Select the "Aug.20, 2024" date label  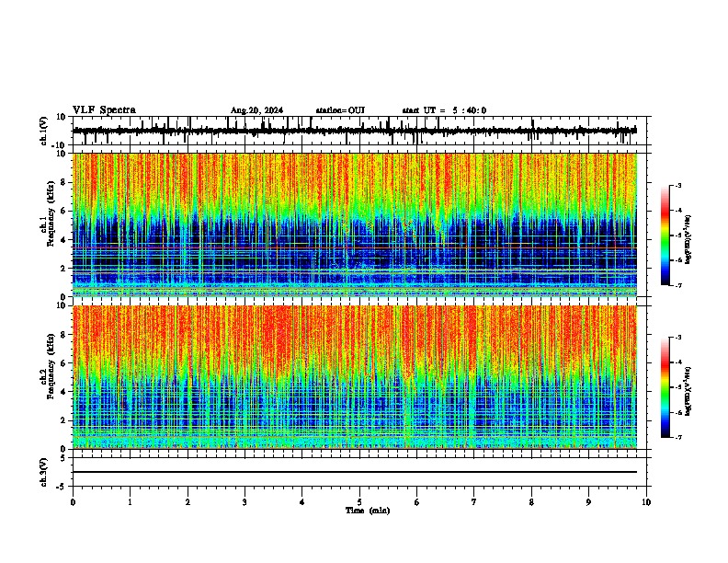tap(256, 110)
